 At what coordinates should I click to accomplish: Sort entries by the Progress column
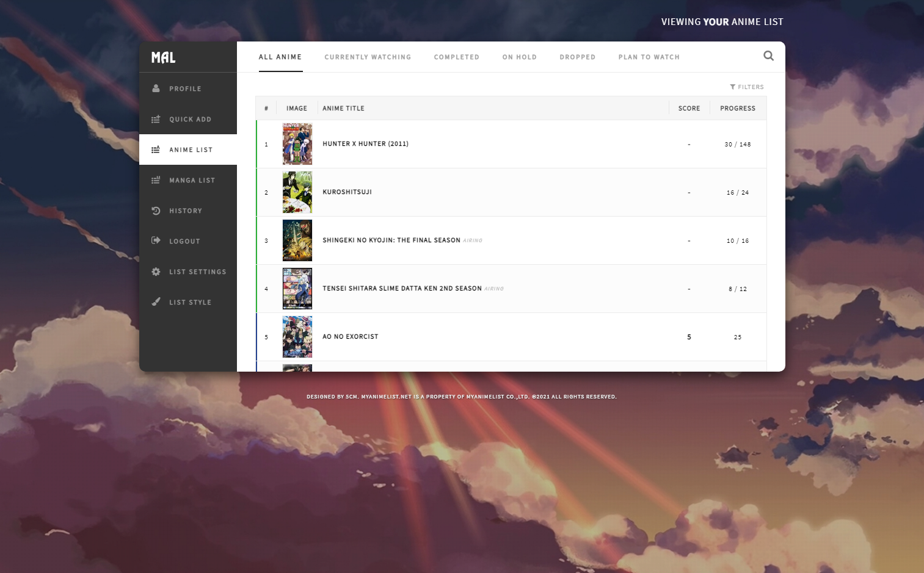pyautogui.click(x=737, y=108)
